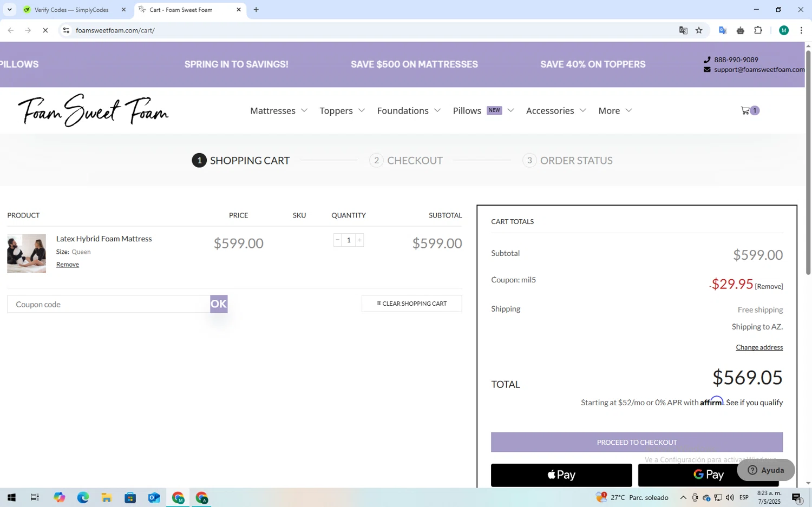This screenshot has height=507, width=812.
Task: Click the quantity field showing 1
Action: click(349, 240)
